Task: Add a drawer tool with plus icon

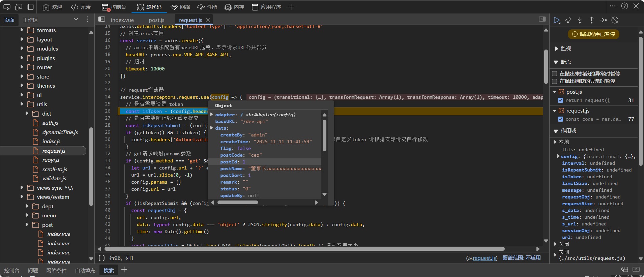Action: click(124, 270)
